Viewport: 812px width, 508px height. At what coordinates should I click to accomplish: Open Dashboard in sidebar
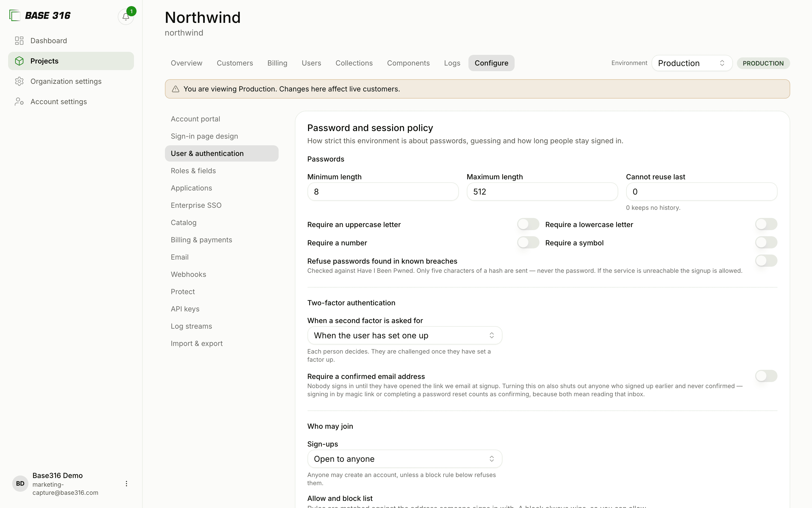[x=71, y=41]
